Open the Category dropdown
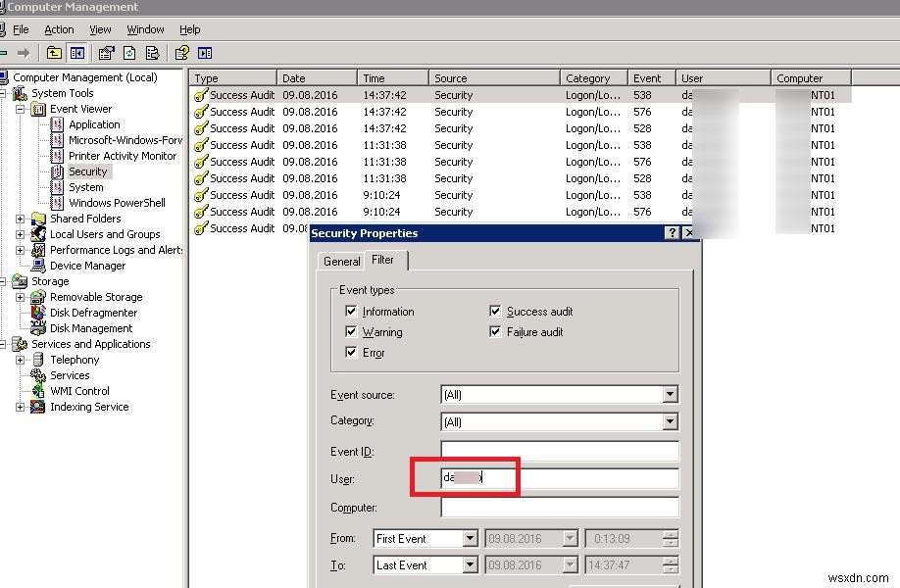 671,421
